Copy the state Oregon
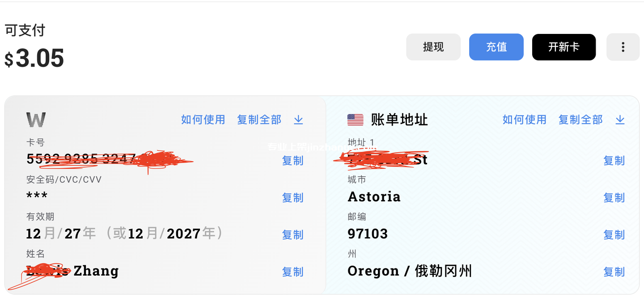This screenshot has height=301, width=644. click(614, 272)
